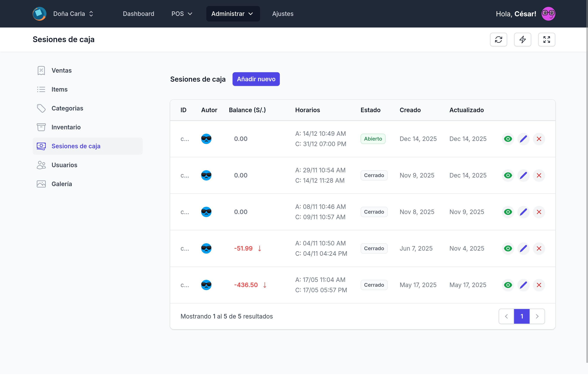View session with balance -51.99

click(508, 248)
